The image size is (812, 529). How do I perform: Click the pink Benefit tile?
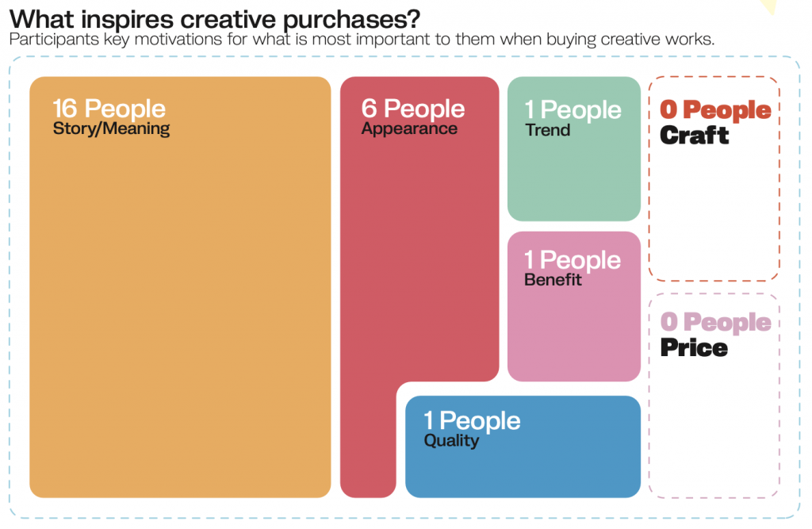574,306
